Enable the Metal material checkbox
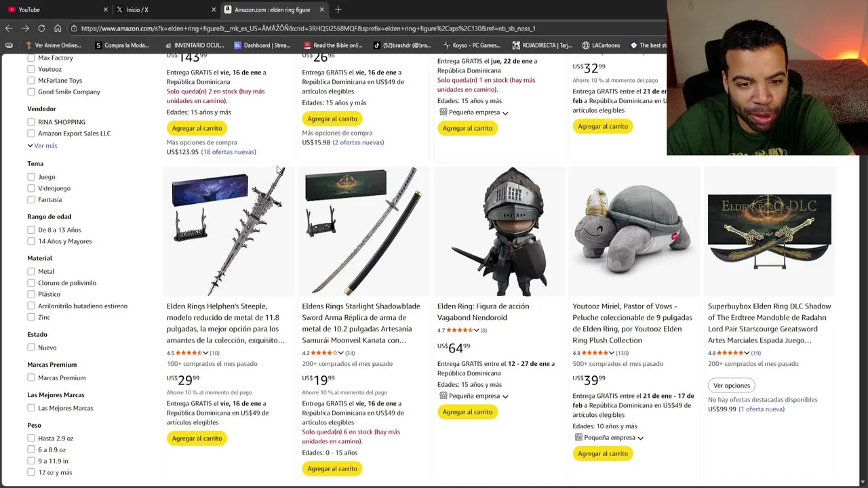This screenshot has width=868, height=488. tap(31, 272)
